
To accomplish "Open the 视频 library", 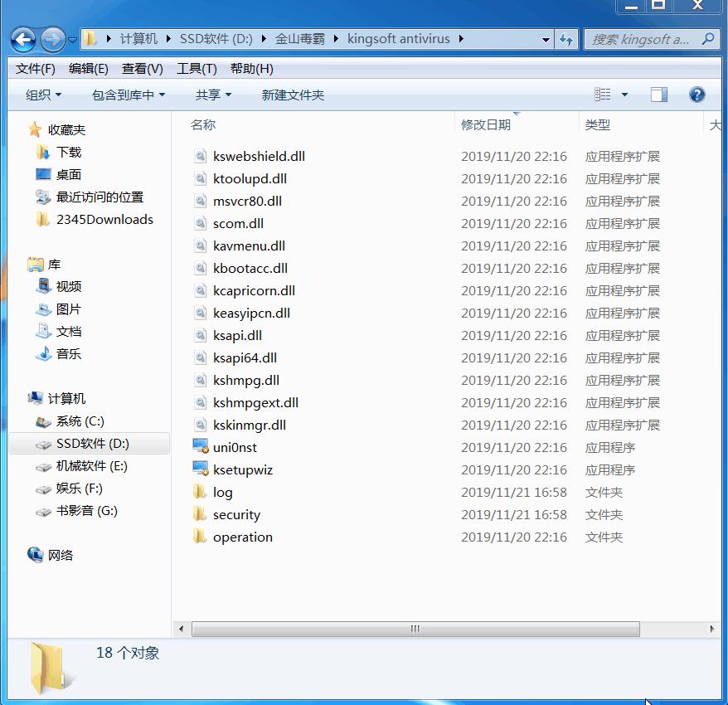I will pyautogui.click(x=69, y=286).
